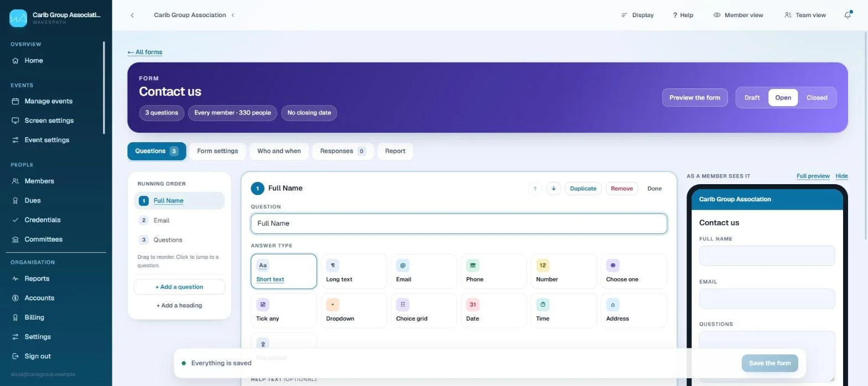The height and width of the screenshot is (386, 868).
Task: Open the Responses tab
Action: (343, 151)
